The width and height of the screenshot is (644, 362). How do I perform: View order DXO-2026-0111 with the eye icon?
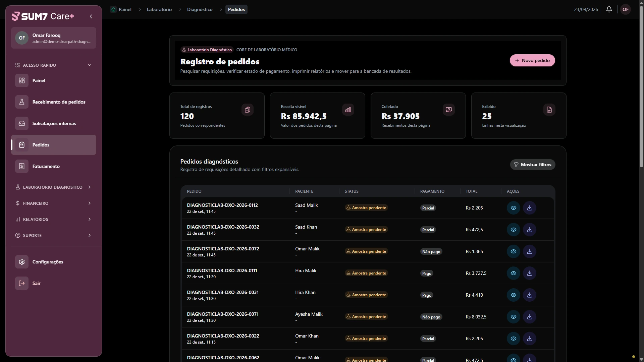[x=514, y=273]
